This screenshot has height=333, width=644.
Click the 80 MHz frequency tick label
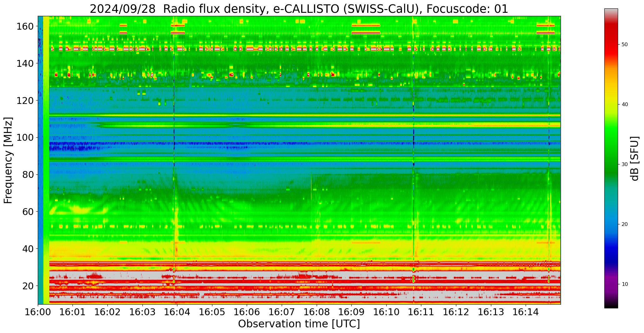(x=28, y=175)
